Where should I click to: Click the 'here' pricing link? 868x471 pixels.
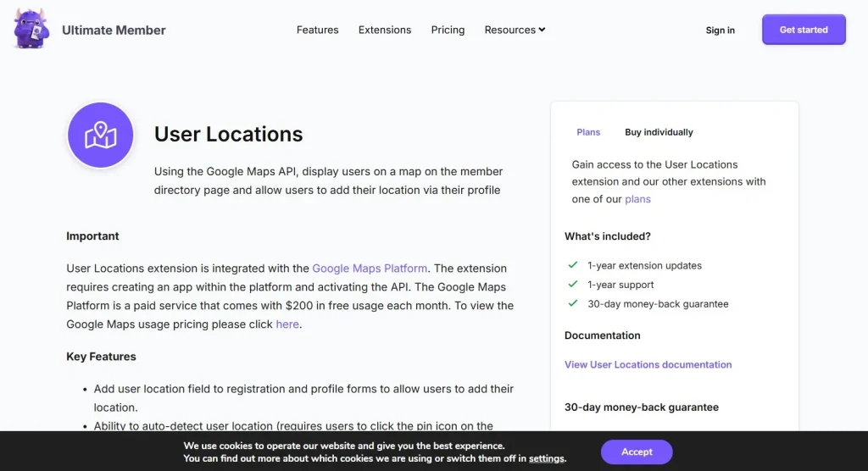(x=287, y=324)
